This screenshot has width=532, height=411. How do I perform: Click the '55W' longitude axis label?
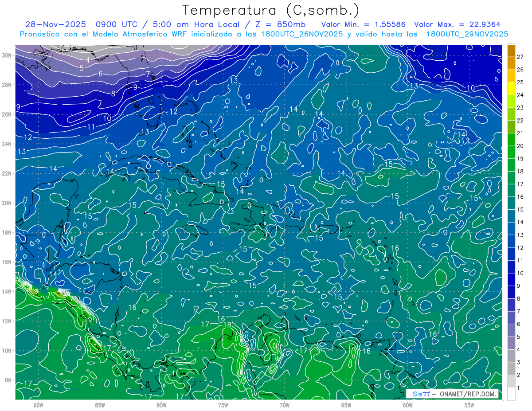pos(469,405)
